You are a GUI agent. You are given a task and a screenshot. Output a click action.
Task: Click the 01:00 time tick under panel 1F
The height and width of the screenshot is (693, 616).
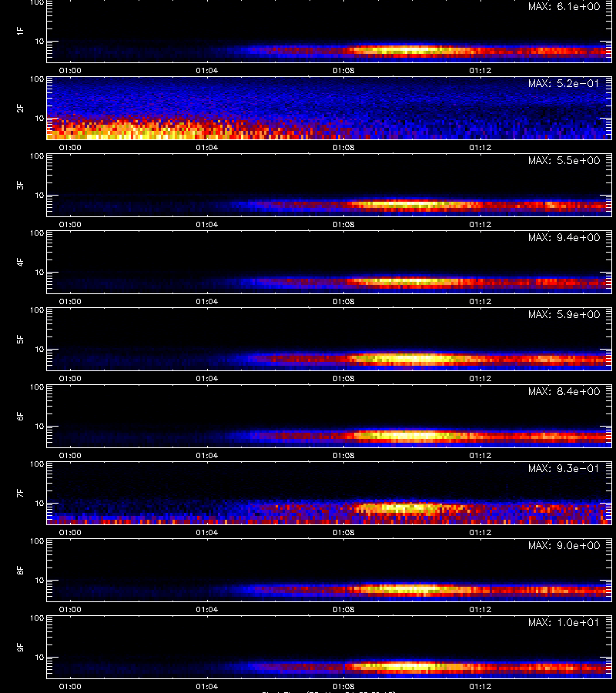point(70,70)
